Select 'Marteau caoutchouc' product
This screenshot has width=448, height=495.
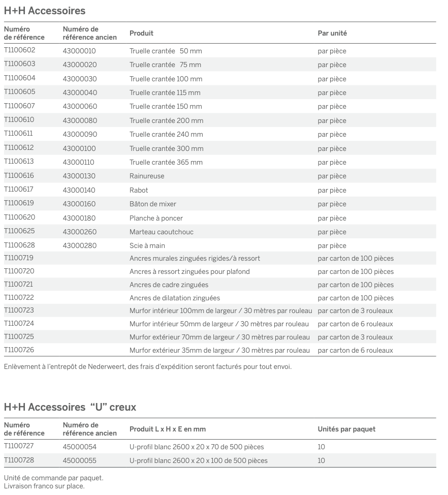point(161,232)
